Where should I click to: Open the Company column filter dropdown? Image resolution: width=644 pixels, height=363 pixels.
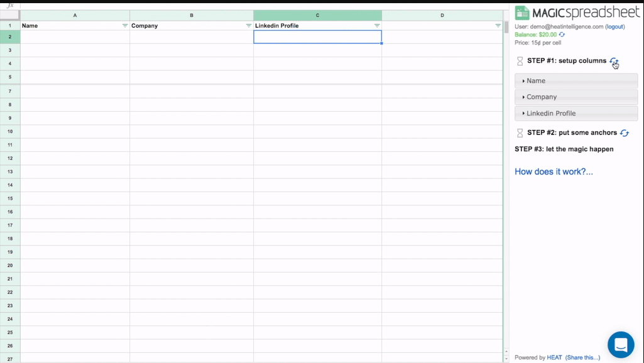248,26
